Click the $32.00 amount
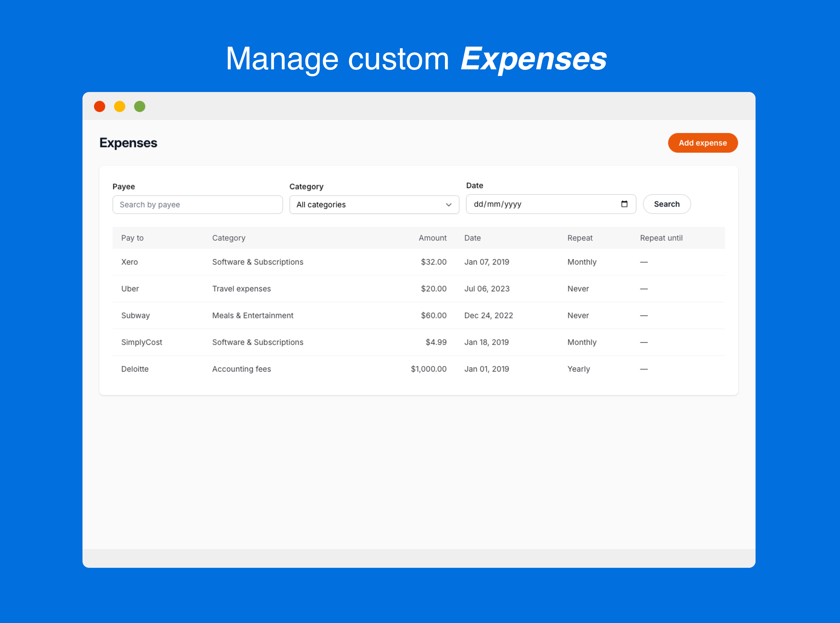Viewport: 840px width, 623px height. [x=433, y=262]
